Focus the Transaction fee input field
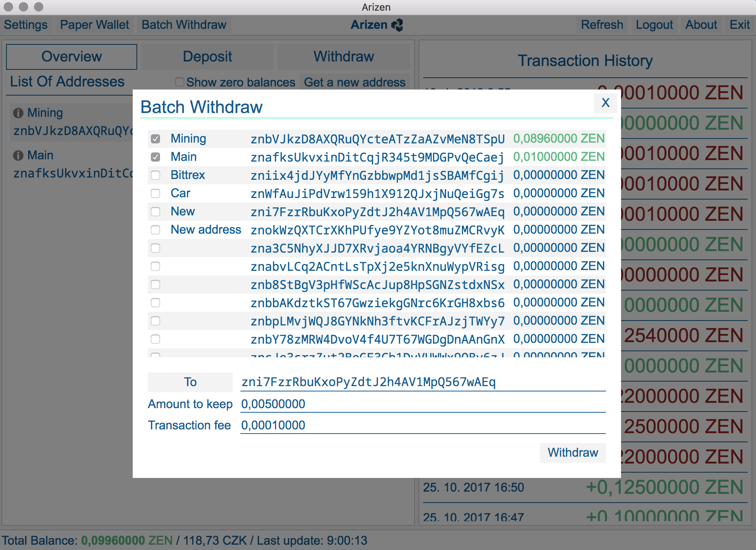This screenshot has height=550, width=756. click(x=423, y=425)
